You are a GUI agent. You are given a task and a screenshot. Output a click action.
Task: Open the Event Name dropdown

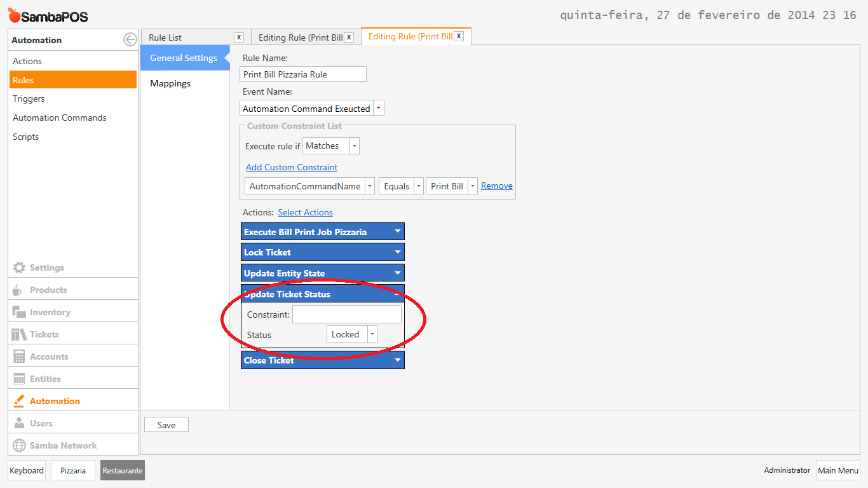point(379,107)
